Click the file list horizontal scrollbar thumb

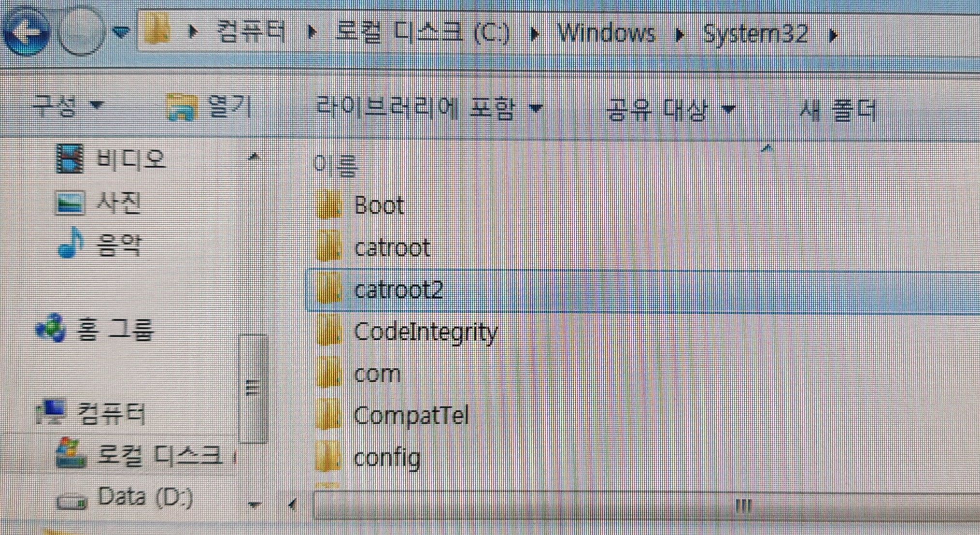pos(646,506)
